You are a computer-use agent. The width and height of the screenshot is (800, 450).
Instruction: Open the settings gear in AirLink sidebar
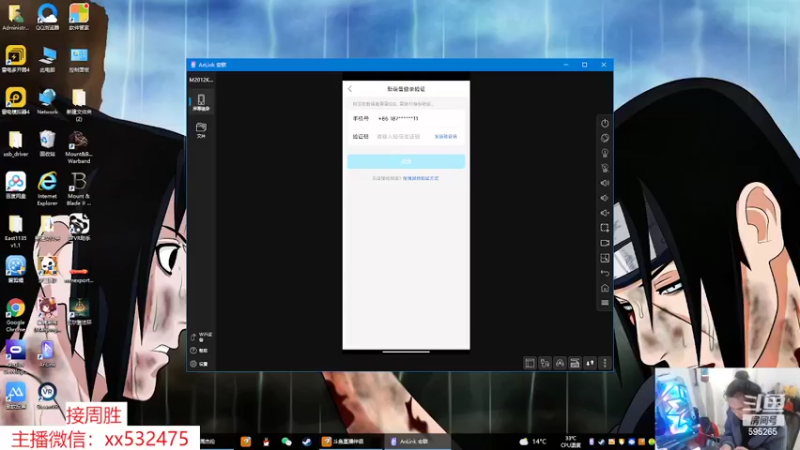coord(199,364)
